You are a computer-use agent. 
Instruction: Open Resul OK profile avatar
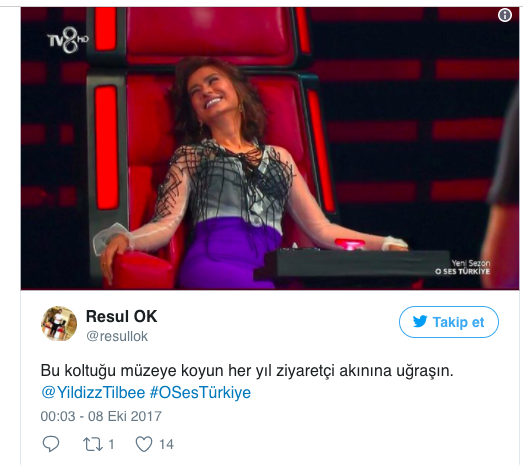(59, 324)
